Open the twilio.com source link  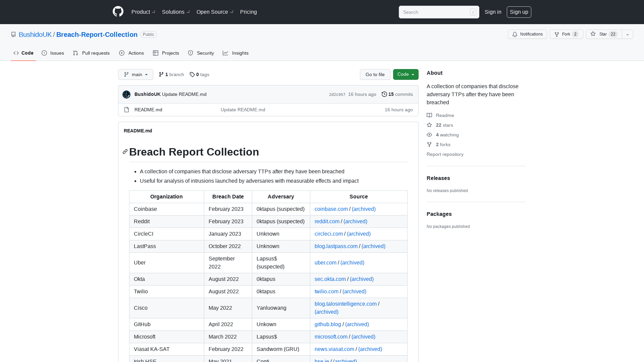[x=326, y=291]
